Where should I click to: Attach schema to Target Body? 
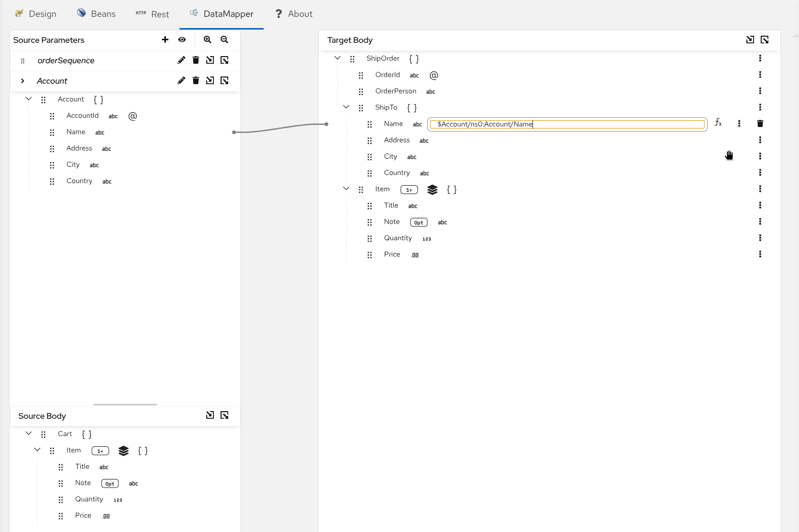750,40
